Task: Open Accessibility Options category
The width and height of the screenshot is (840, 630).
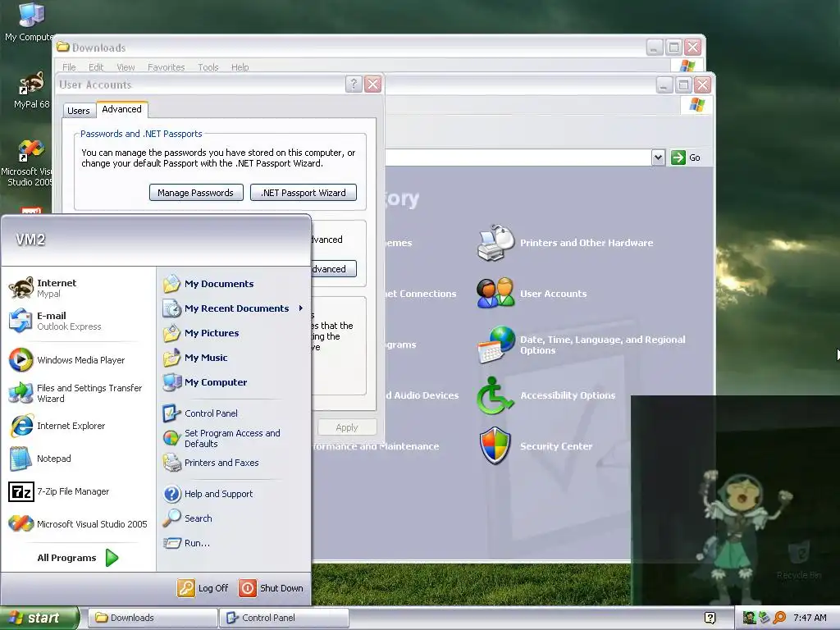Action: pos(546,395)
